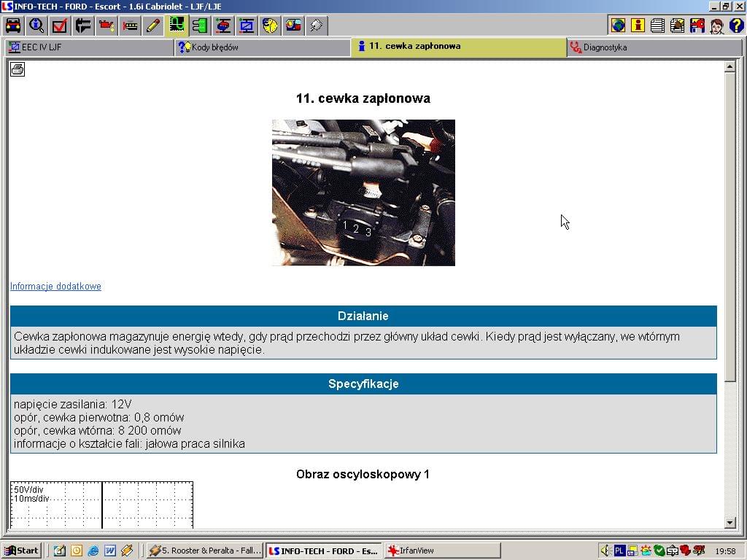
Task: Select the 11. cewka zapłonowa tab
Action: [x=459, y=47]
